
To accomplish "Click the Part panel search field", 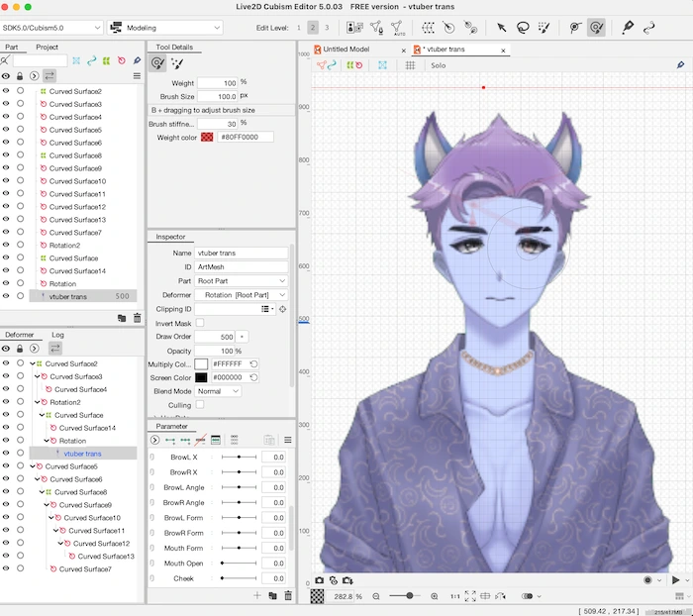I will [41, 60].
